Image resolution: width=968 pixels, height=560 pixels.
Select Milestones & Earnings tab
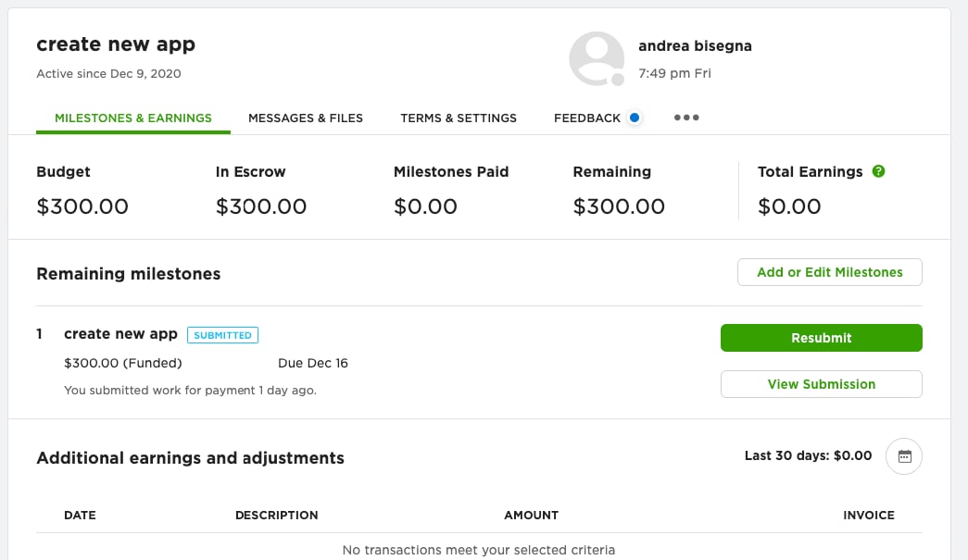[133, 118]
